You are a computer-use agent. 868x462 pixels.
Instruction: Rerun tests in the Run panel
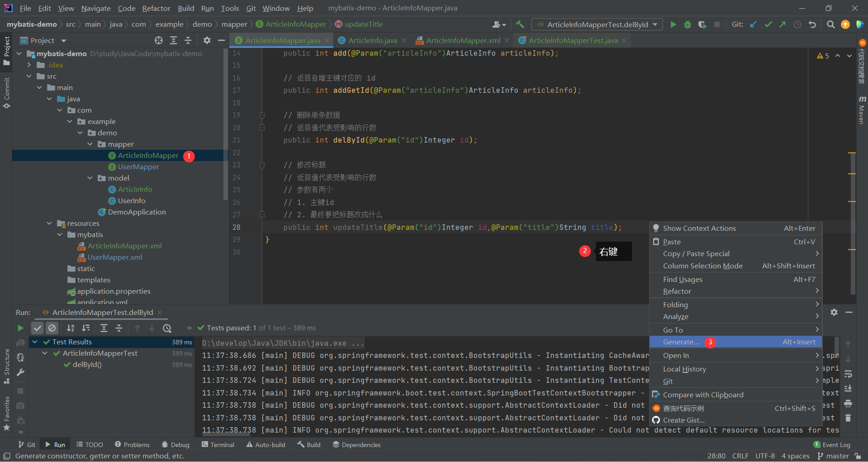20,328
